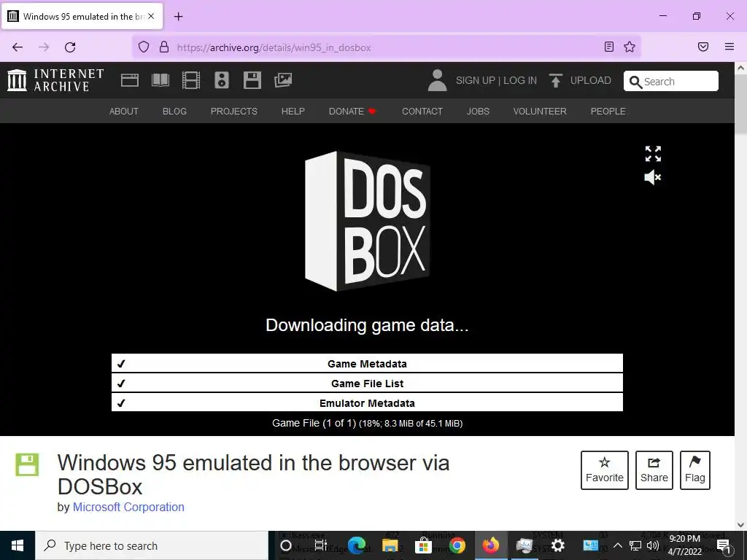The height and width of the screenshot is (560, 747).
Task: Click the green software floppy icon by title
Action: pos(27,464)
